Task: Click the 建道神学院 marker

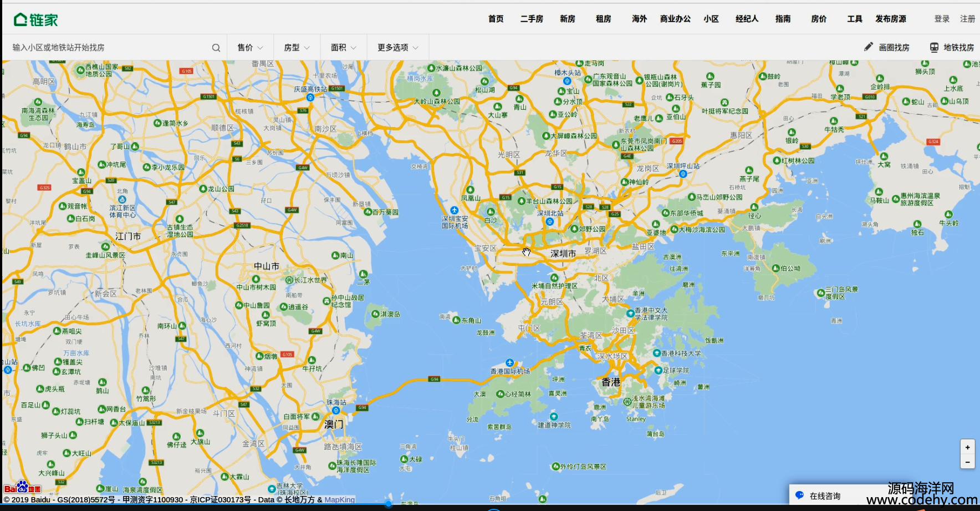Action: point(553,416)
